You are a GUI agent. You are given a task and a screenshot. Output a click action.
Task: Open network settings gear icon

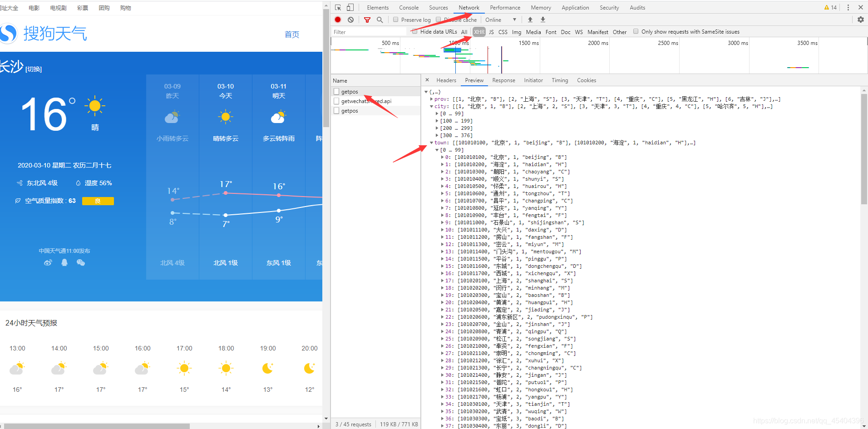[860, 20]
